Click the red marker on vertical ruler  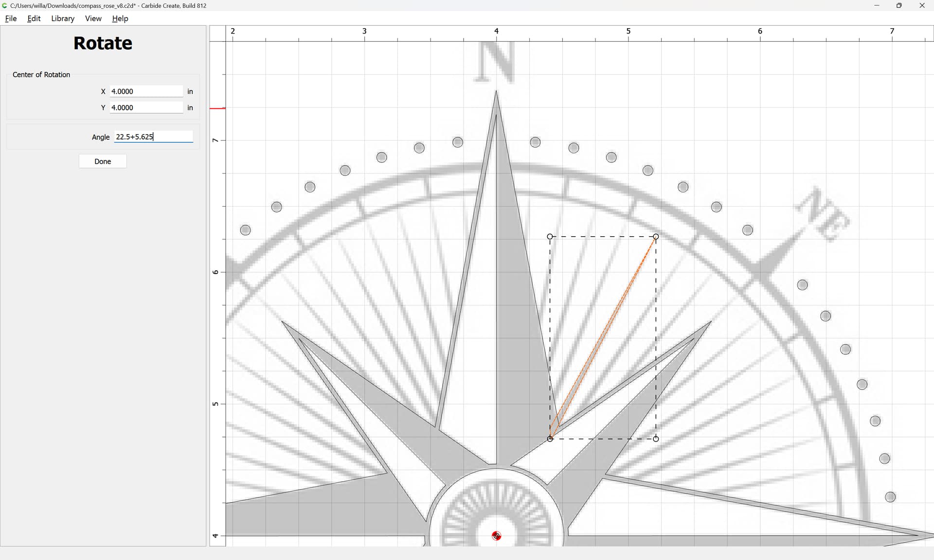click(x=217, y=108)
